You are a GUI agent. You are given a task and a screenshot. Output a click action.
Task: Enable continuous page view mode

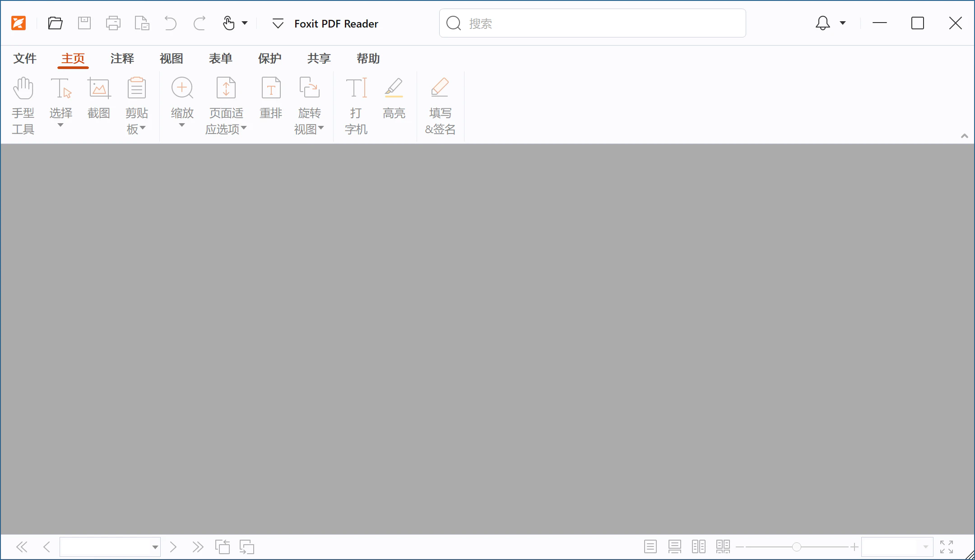(675, 547)
